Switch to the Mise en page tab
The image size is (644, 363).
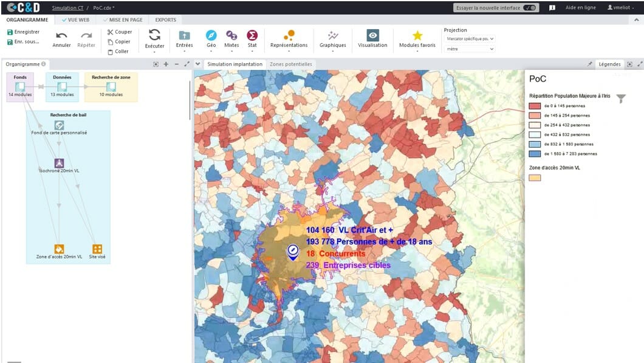(122, 20)
